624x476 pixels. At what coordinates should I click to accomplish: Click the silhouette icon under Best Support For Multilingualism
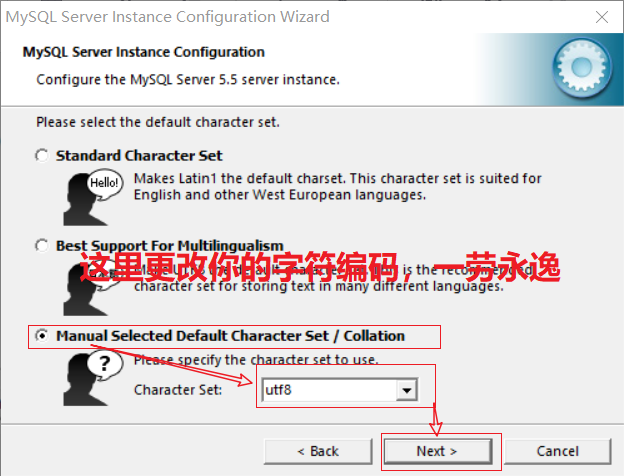click(x=88, y=289)
